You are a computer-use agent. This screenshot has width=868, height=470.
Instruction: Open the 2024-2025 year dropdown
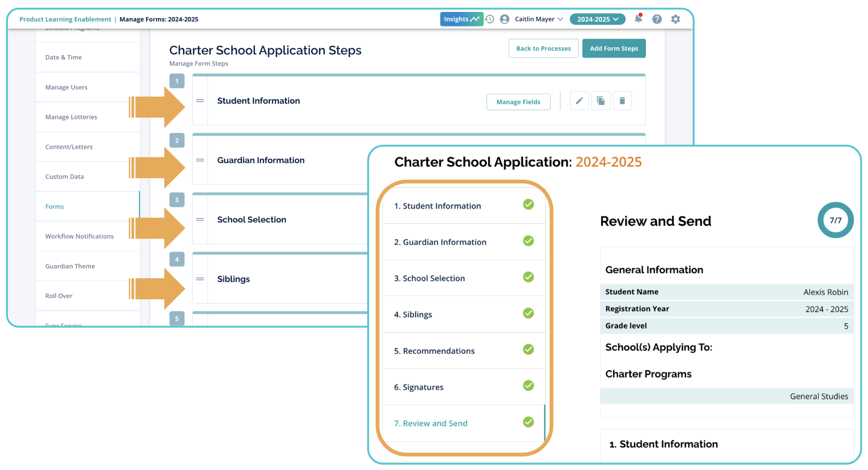coord(597,19)
